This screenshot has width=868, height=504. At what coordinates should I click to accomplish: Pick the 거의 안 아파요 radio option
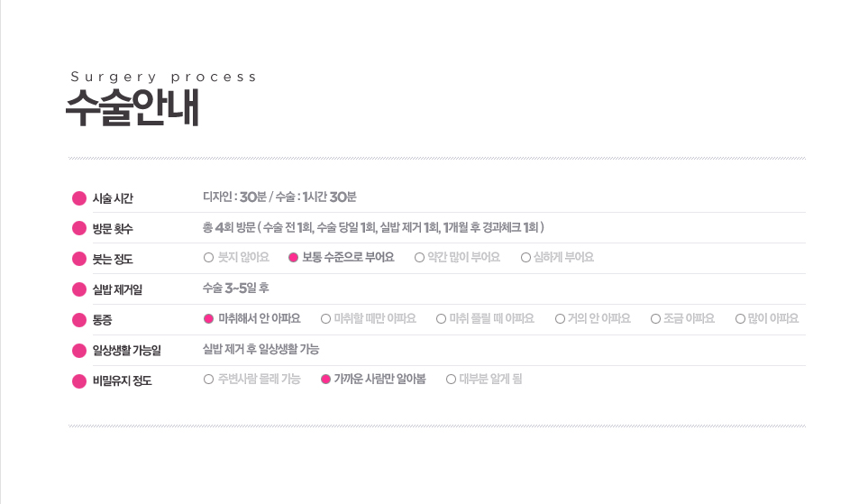pos(560,319)
